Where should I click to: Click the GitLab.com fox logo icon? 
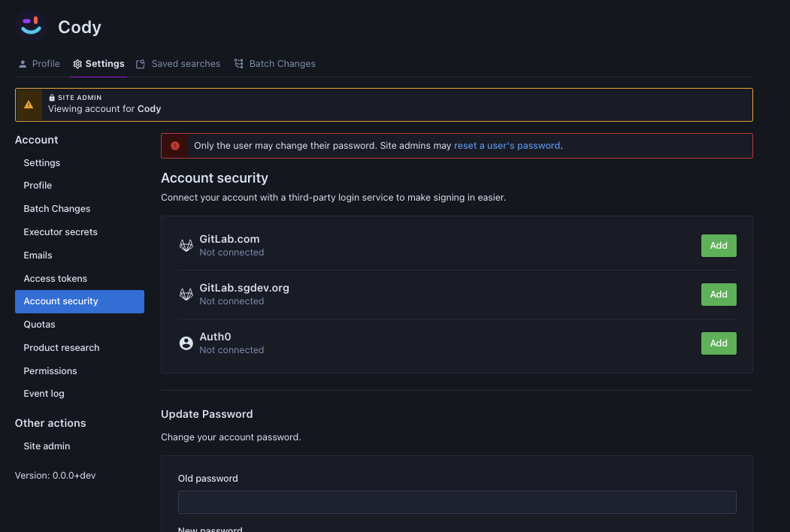(x=186, y=246)
